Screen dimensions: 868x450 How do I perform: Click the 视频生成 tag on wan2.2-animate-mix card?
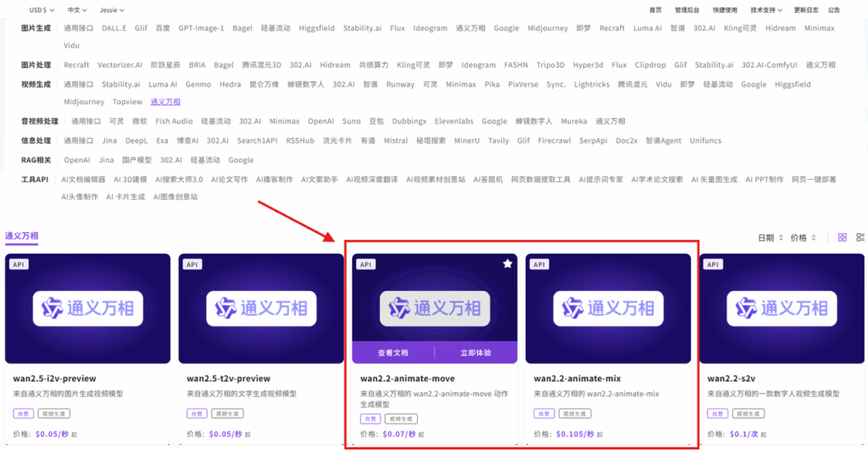tap(574, 414)
